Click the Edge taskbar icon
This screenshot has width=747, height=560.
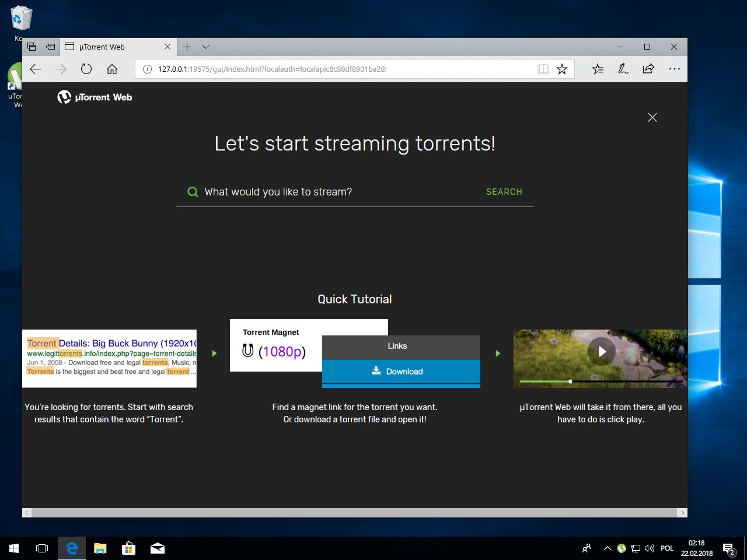coord(72,548)
